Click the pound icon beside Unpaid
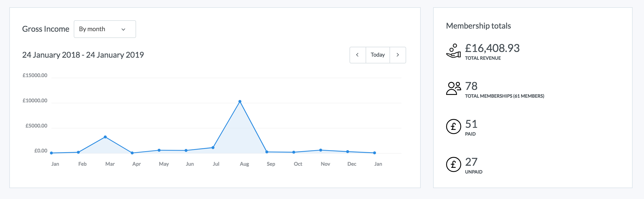The image size is (644, 199). [453, 164]
